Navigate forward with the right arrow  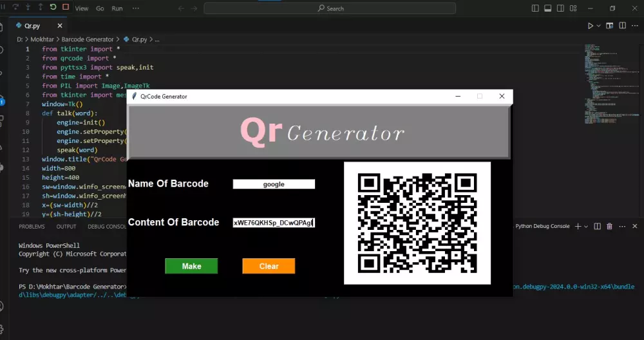click(x=194, y=8)
